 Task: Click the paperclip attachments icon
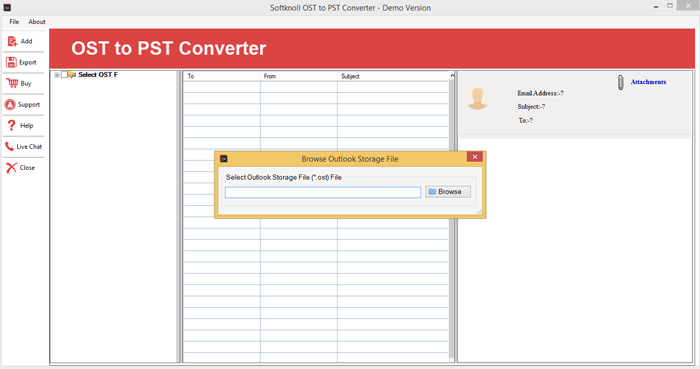tap(621, 83)
